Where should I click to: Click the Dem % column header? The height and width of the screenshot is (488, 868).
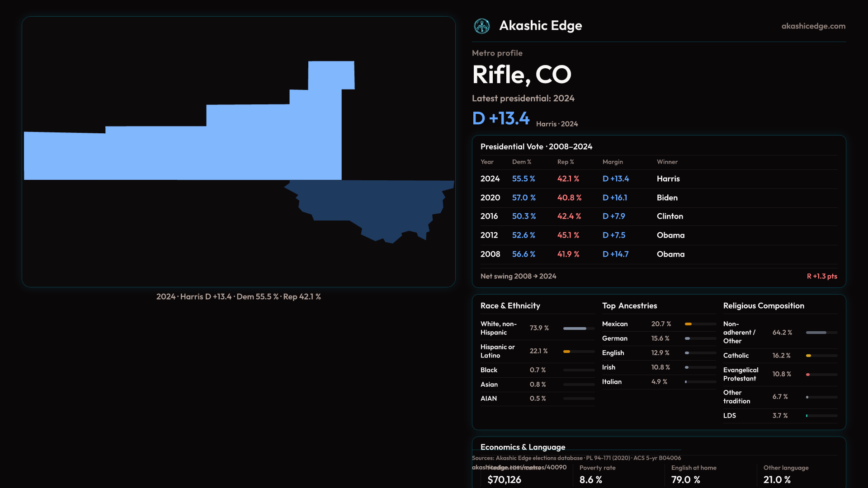point(521,162)
